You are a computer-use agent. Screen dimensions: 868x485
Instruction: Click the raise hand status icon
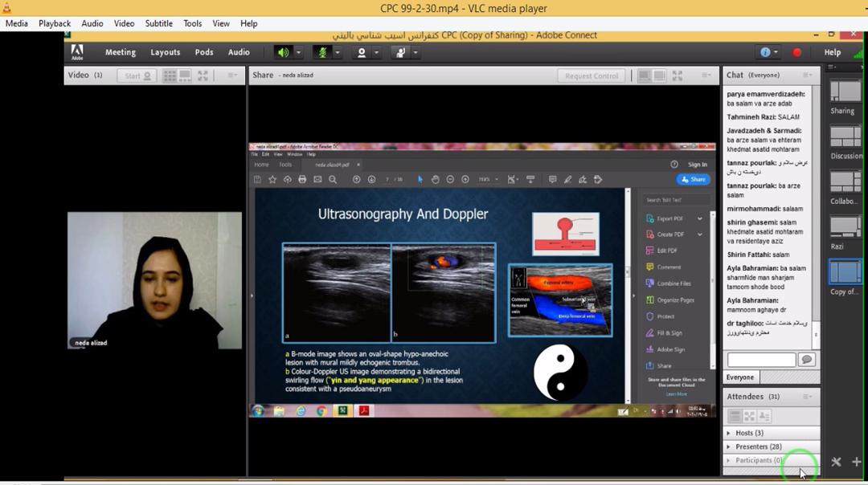399,52
